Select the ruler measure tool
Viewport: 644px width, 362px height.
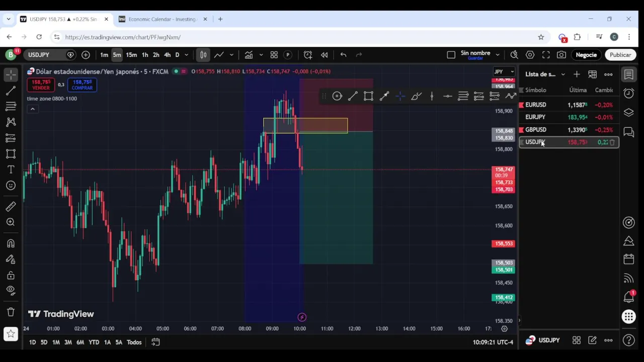pos(11,206)
